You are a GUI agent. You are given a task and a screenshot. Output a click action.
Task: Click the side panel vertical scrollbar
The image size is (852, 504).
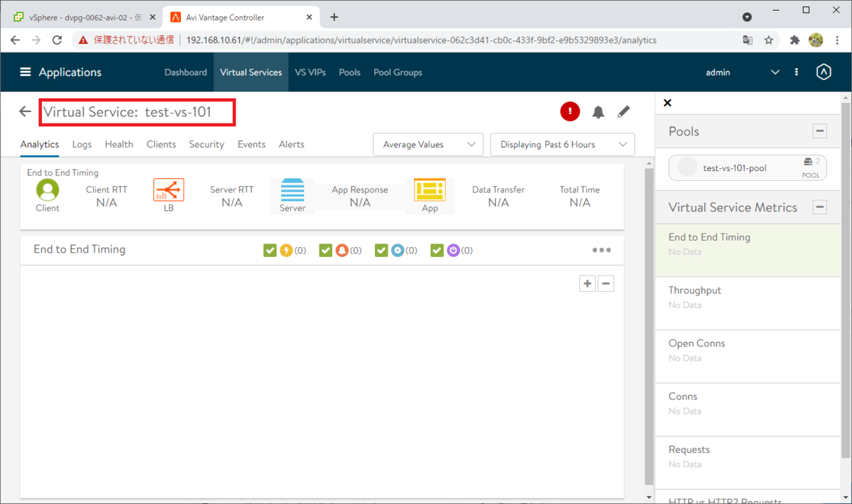pyautogui.click(x=845, y=280)
